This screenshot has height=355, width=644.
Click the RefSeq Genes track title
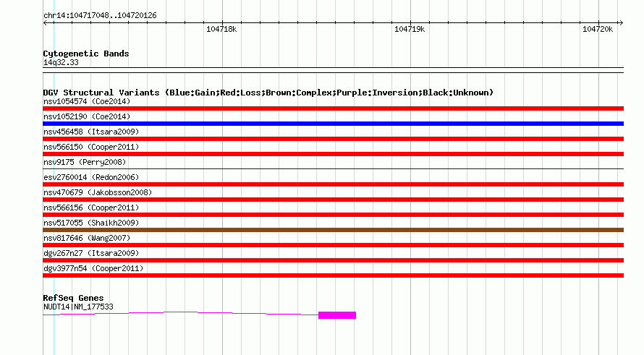pos(73,298)
